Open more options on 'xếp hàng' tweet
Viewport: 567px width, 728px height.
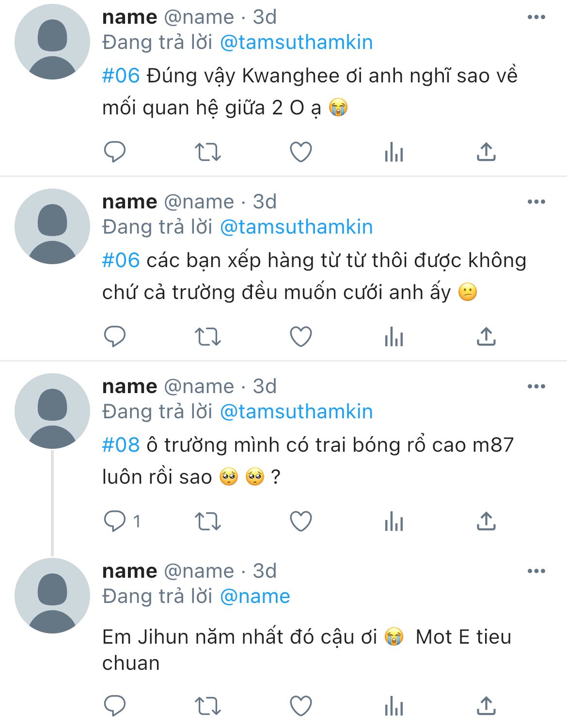tap(536, 202)
